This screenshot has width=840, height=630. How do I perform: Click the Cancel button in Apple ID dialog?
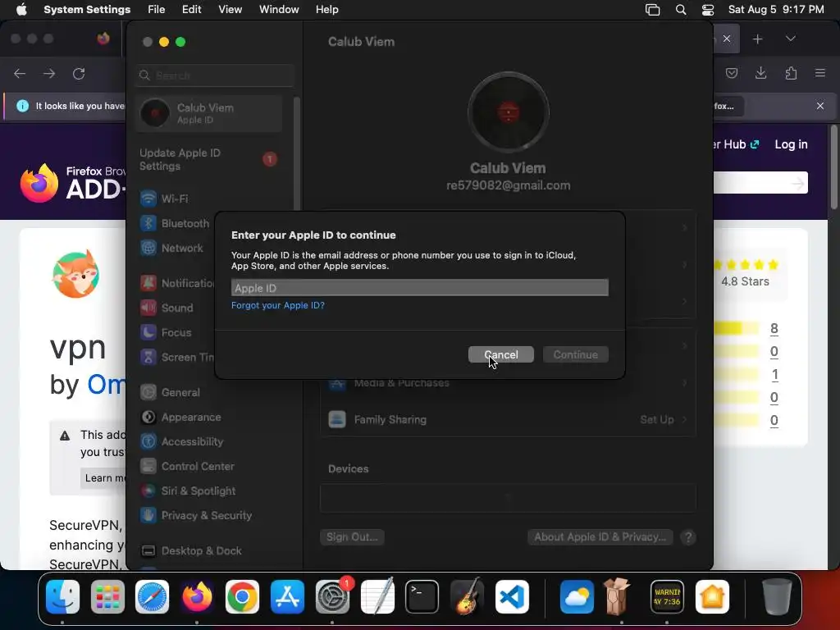tap(500, 354)
